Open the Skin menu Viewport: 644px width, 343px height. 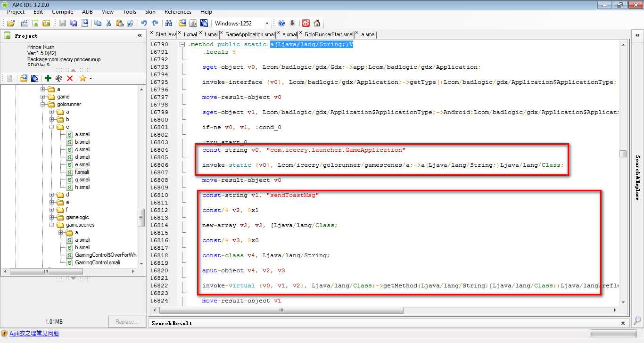click(150, 12)
